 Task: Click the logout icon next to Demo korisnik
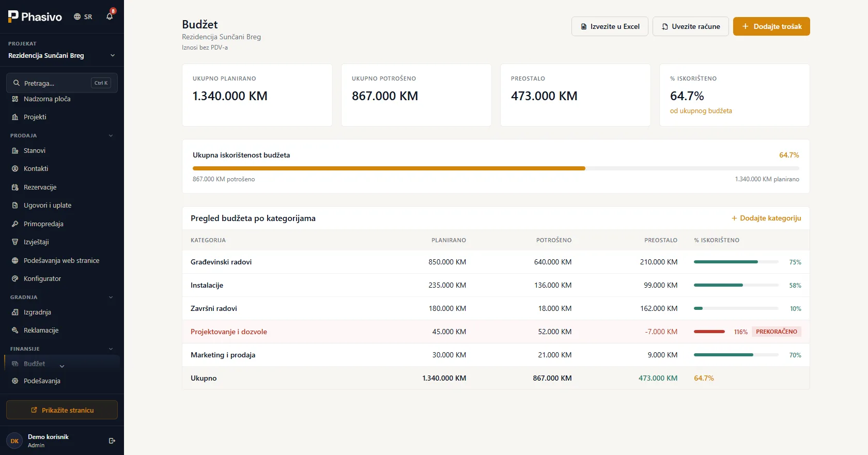(112, 441)
